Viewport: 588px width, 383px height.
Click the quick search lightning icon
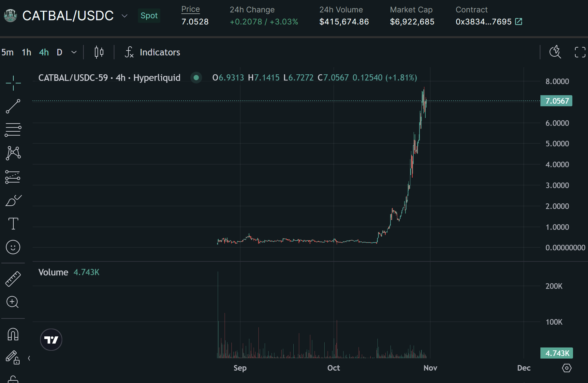(555, 52)
